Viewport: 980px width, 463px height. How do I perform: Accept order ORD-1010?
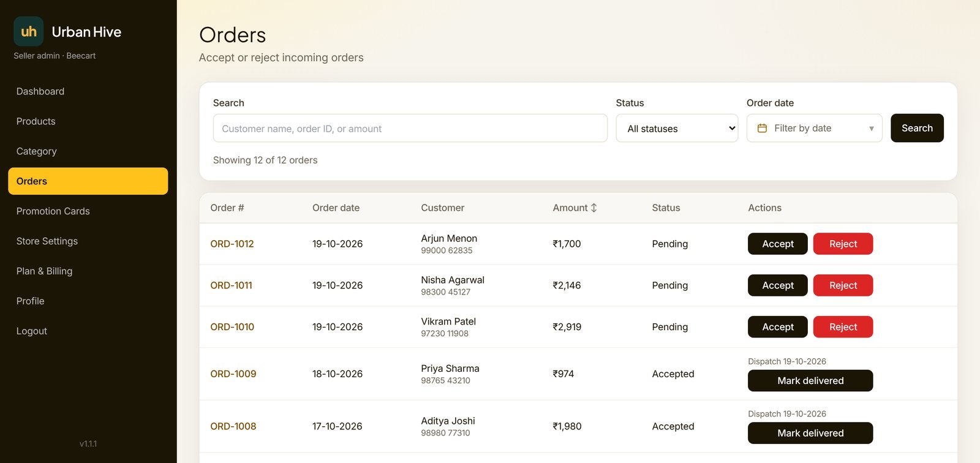click(x=777, y=327)
